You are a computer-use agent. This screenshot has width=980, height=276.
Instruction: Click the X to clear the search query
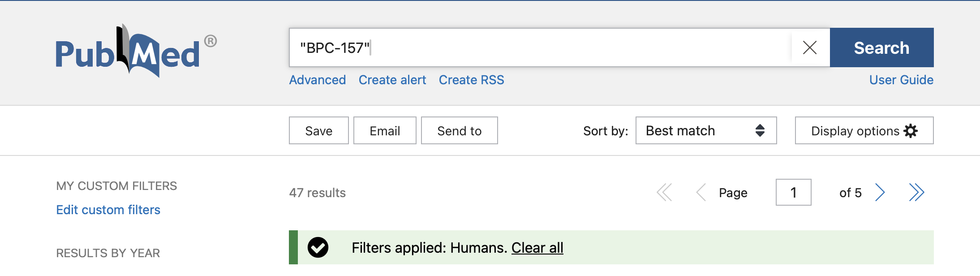pos(810,47)
